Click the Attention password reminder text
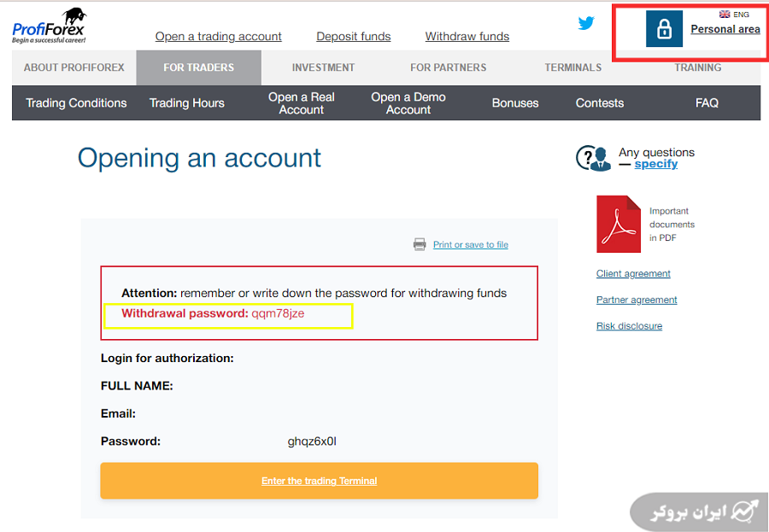This screenshot has height=532, width=769. [314, 293]
